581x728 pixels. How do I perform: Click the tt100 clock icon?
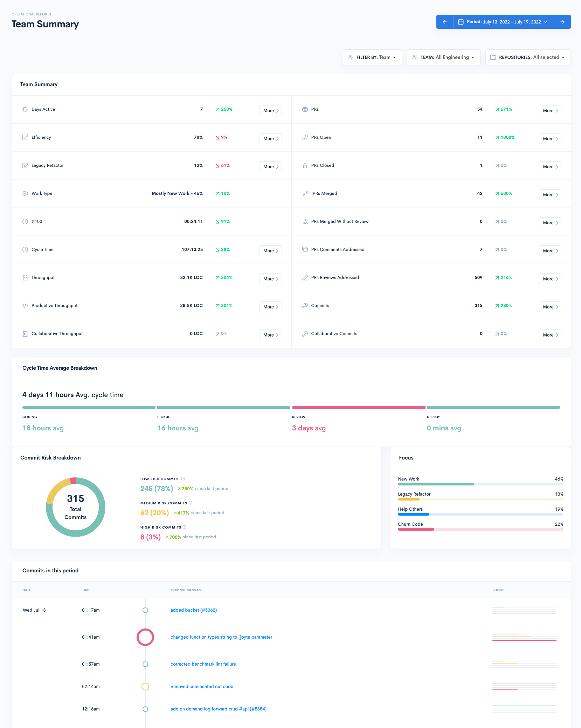(25, 222)
